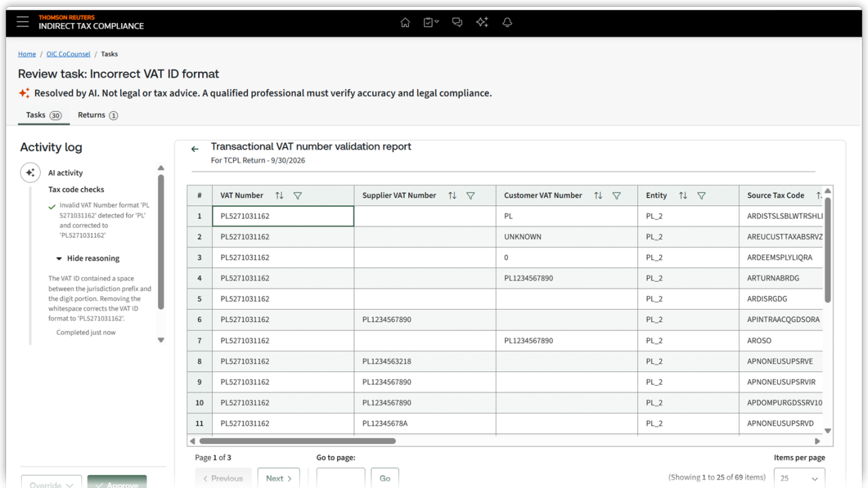This screenshot has height=488, width=868.
Task: Click the APINTRAACQGDSORA tax code cell
Action: click(783, 320)
